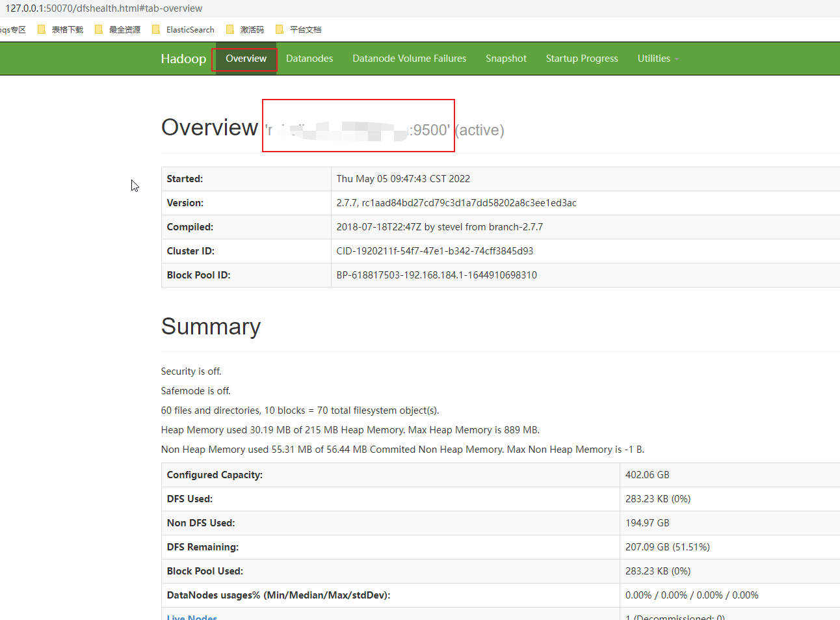The width and height of the screenshot is (840, 620).
Task: Open Datanode Volume Failures page
Action: 409,59
